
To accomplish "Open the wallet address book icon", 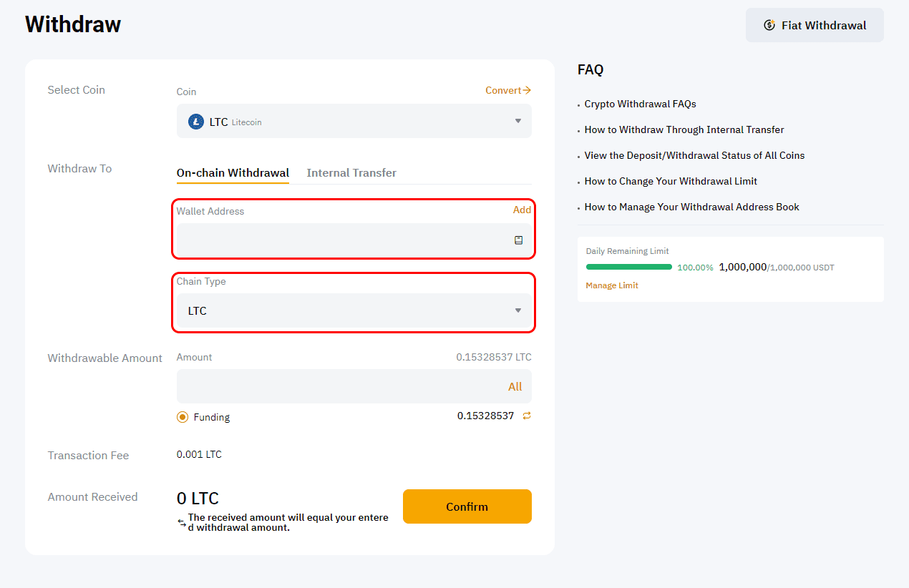I will click(x=519, y=240).
